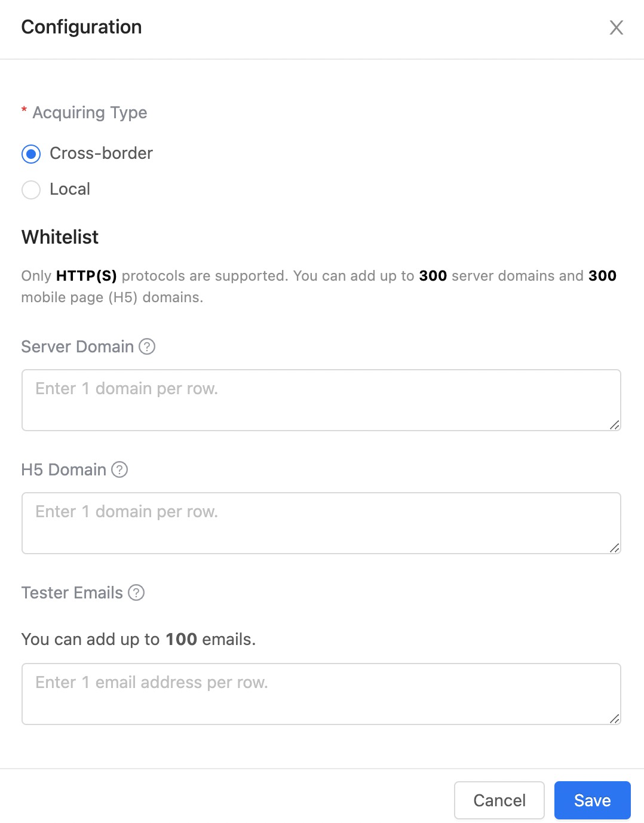
Task: Click the Tester Emails label text
Action: [x=72, y=592]
